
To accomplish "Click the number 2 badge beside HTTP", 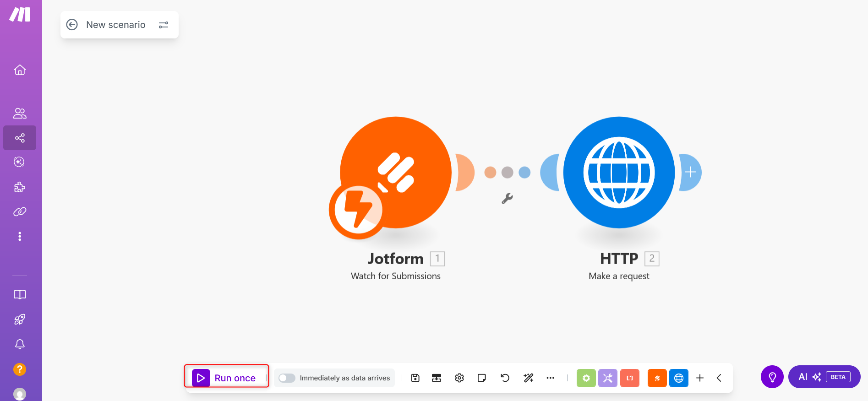I will pyautogui.click(x=652, y=259).
